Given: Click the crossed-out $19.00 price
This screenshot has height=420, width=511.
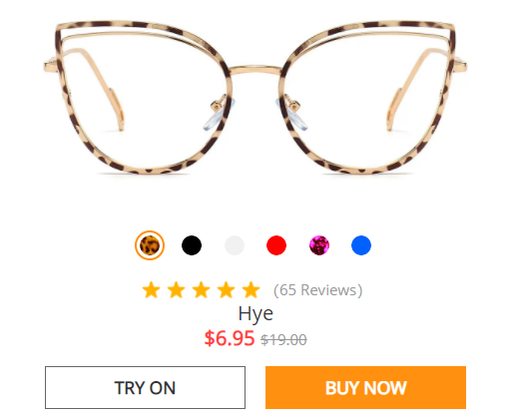Looking at the screenshot, I should pyautogui.click(x=283, y=340).
